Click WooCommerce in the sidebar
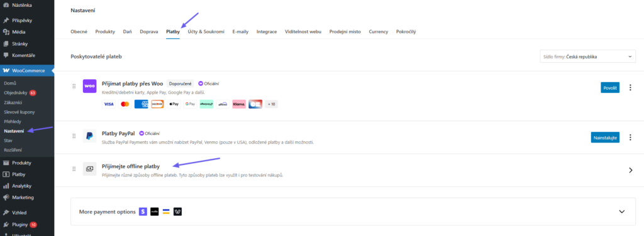 click(x=27, y=70)
